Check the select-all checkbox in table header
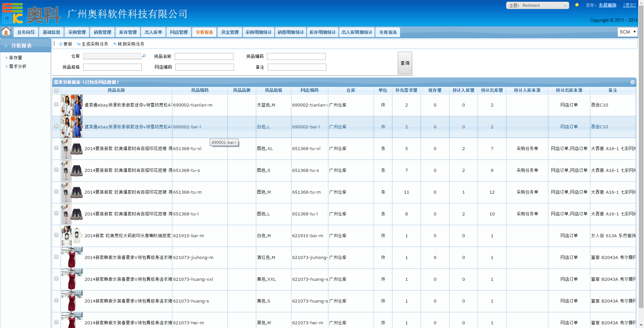 pos(56,90)
